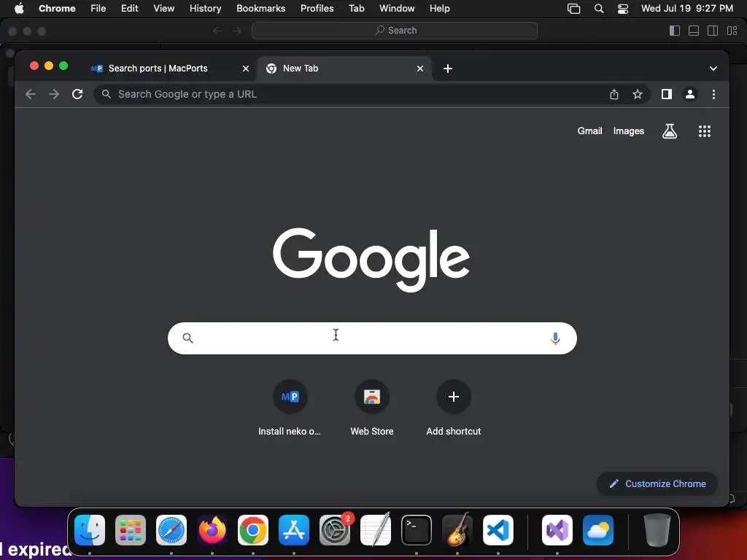Open Chrome three-dot menu
The image size is (747, 560).
(713, 94)
